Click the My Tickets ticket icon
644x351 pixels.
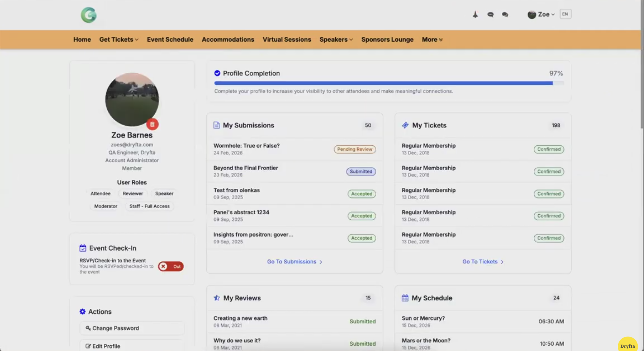click(405, 125)
